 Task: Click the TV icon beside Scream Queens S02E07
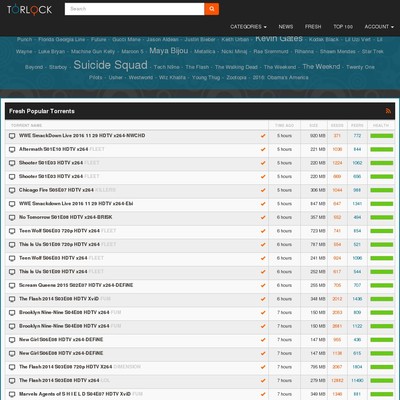pyautogui.click(x=12, y=286)
